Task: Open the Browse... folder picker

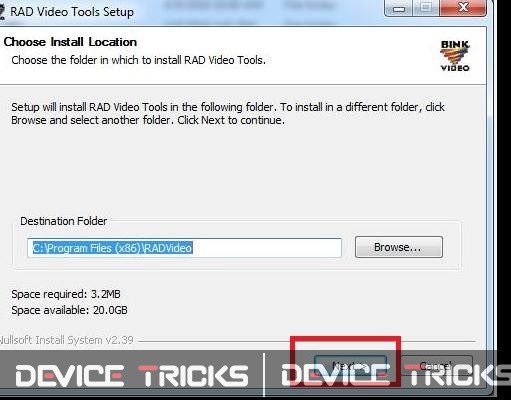Action: click(399, 247)
